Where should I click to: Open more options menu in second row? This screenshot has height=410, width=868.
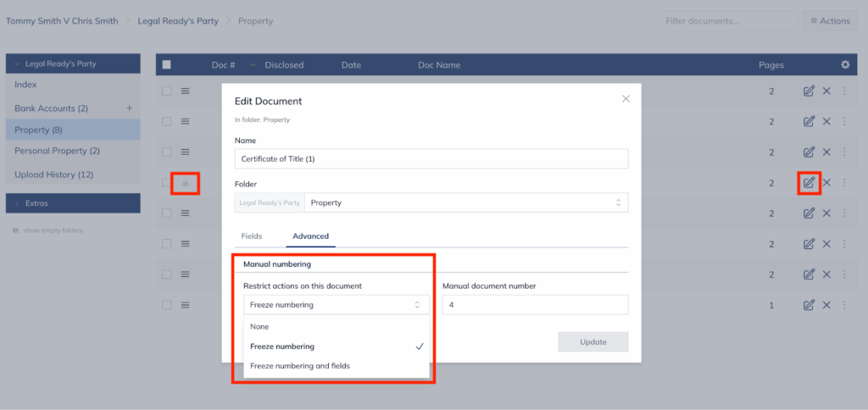tap(844, 122)
